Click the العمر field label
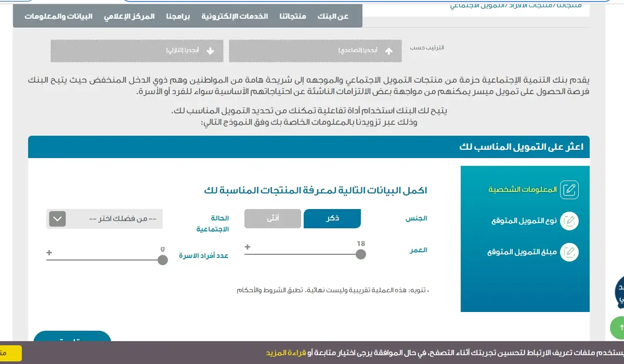This screenshot has height=364, width=624. tap(419, 250)
